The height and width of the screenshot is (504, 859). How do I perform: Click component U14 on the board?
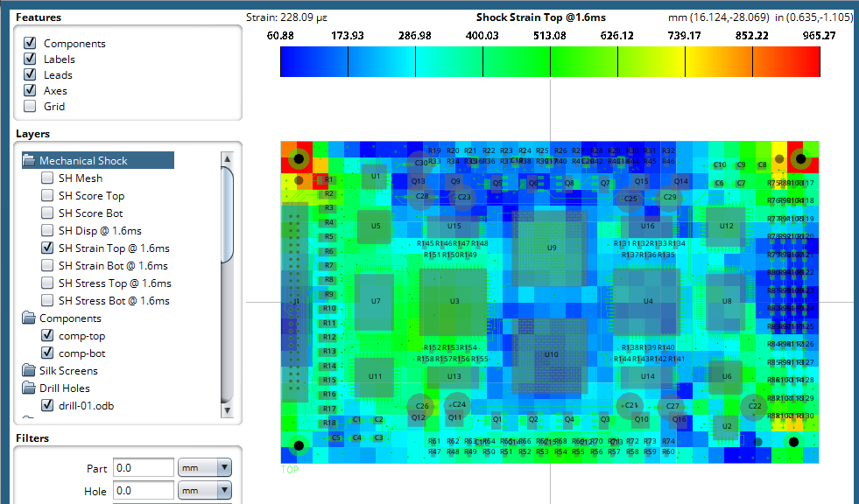pos(648,376)
